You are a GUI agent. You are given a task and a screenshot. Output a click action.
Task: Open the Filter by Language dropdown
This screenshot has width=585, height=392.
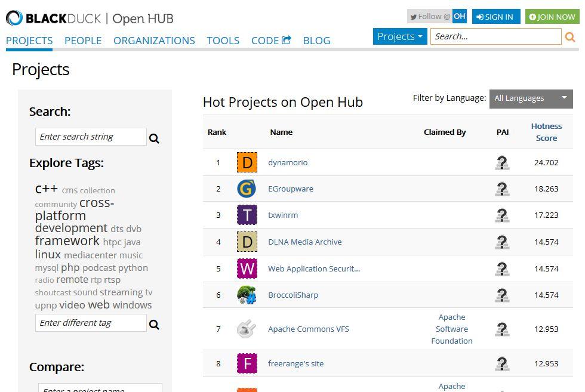click(531, 98)
